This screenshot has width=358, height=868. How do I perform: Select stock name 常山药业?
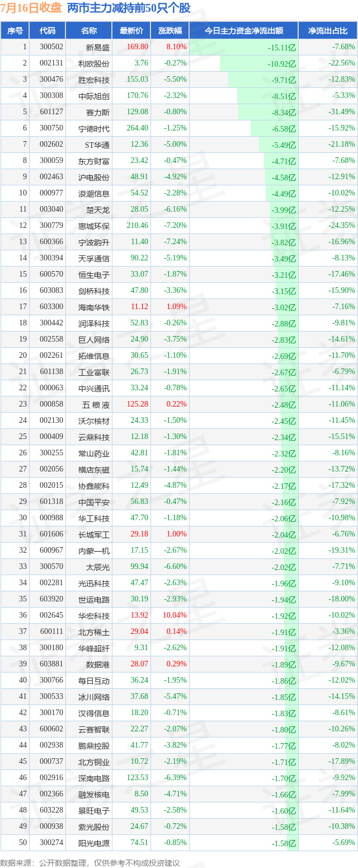pos(94,454)
